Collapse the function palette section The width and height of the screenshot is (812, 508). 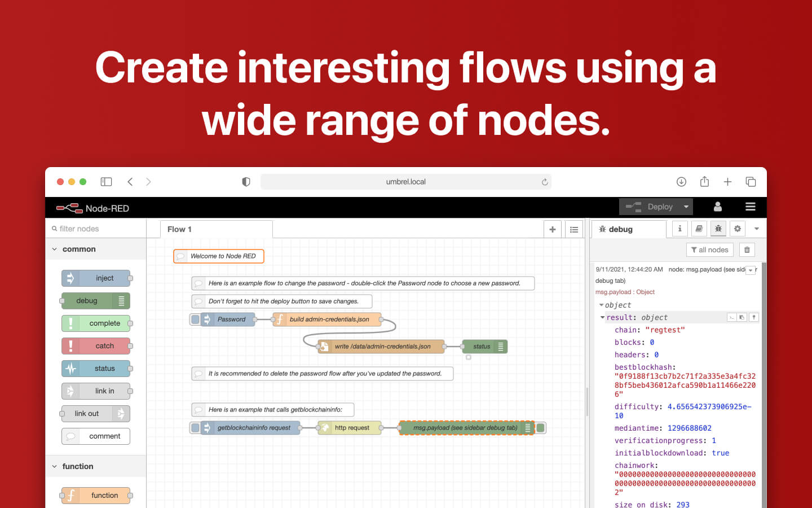coord(55,466)
